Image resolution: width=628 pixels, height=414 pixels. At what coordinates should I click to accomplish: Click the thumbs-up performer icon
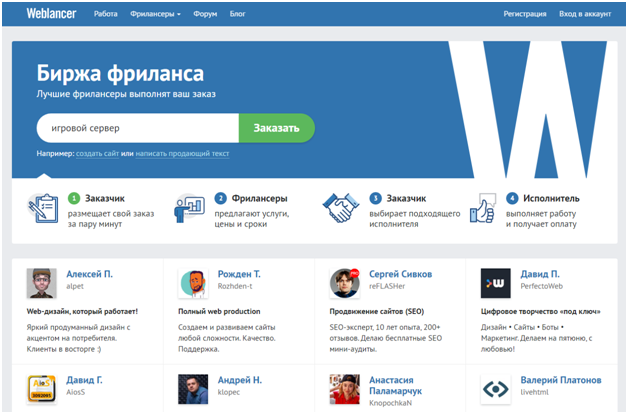point(483,208)
